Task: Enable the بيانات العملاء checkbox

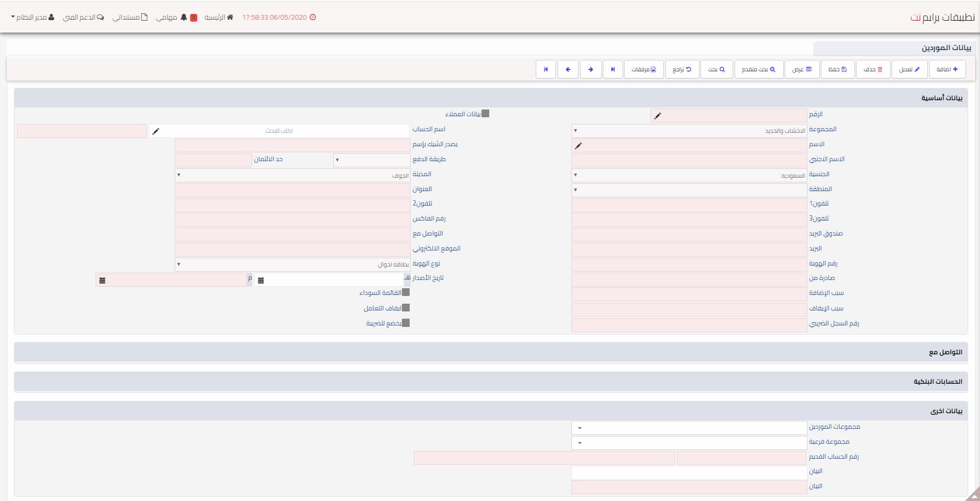Action: click(485, 114)
